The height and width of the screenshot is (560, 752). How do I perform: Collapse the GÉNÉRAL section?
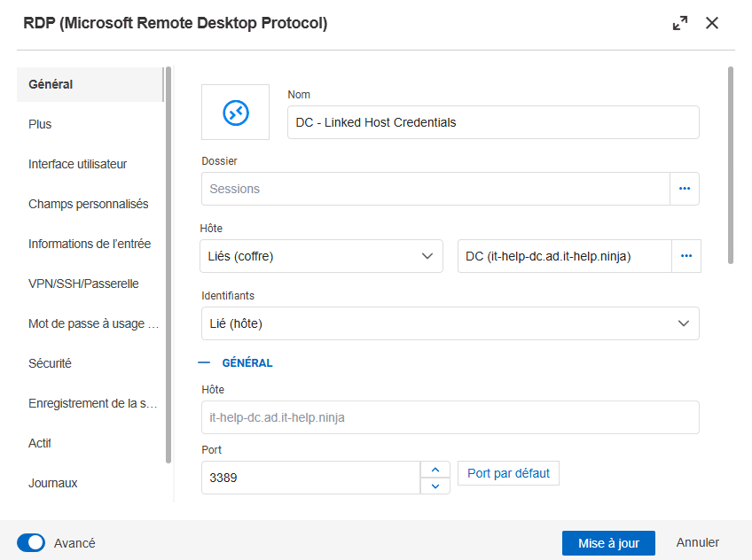point(205,363)
